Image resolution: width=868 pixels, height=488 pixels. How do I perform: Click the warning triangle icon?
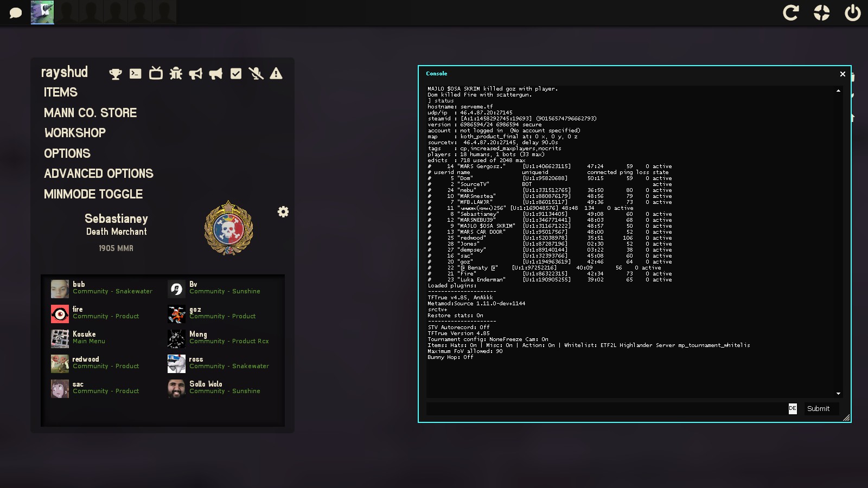[x=276, y=74]
